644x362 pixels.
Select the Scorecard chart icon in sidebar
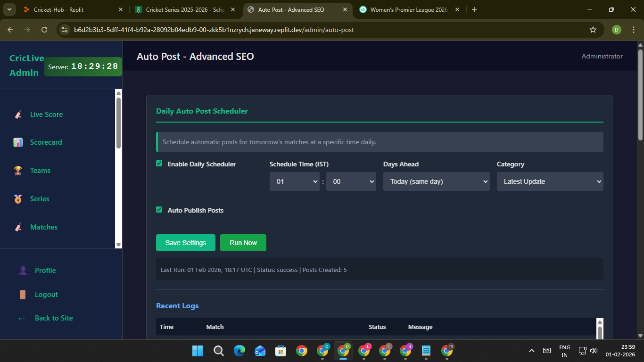(18, 142)
